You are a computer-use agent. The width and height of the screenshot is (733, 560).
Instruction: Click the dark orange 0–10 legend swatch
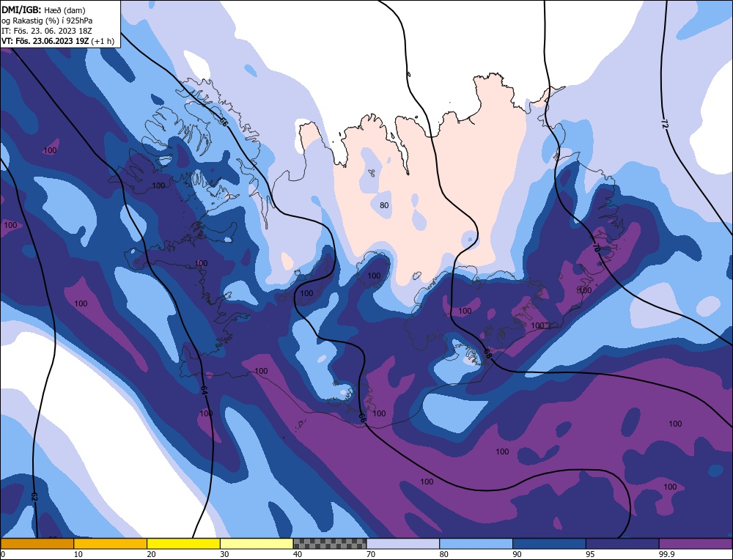click(37, 543)
